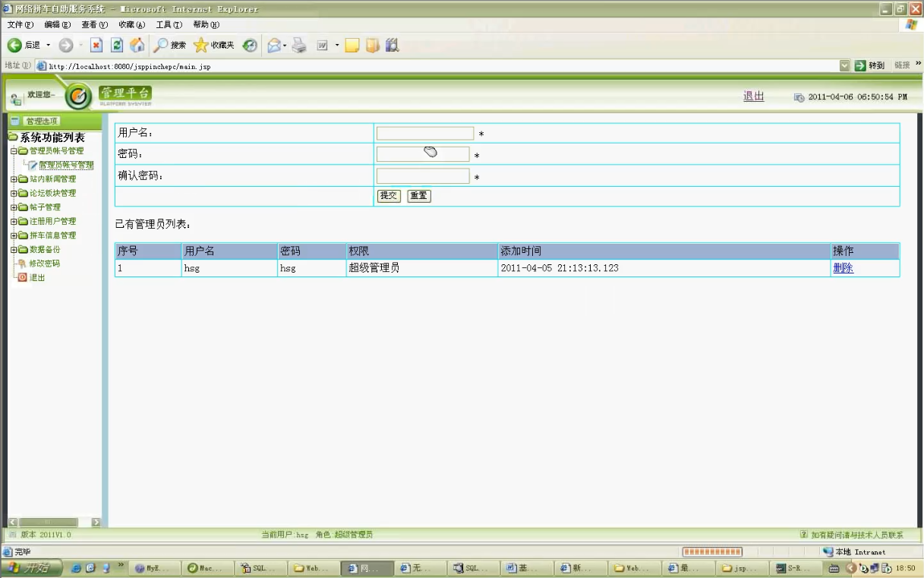Expand the 帖子管理 tree node
Viewport: 924px width, 578px height.
[x=13, y=207]
